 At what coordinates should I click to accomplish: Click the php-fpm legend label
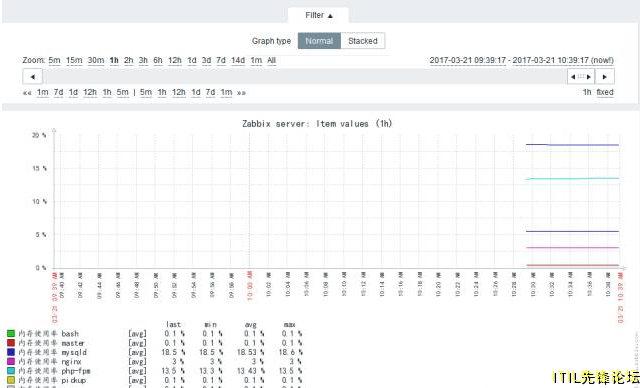click(54, 371)
